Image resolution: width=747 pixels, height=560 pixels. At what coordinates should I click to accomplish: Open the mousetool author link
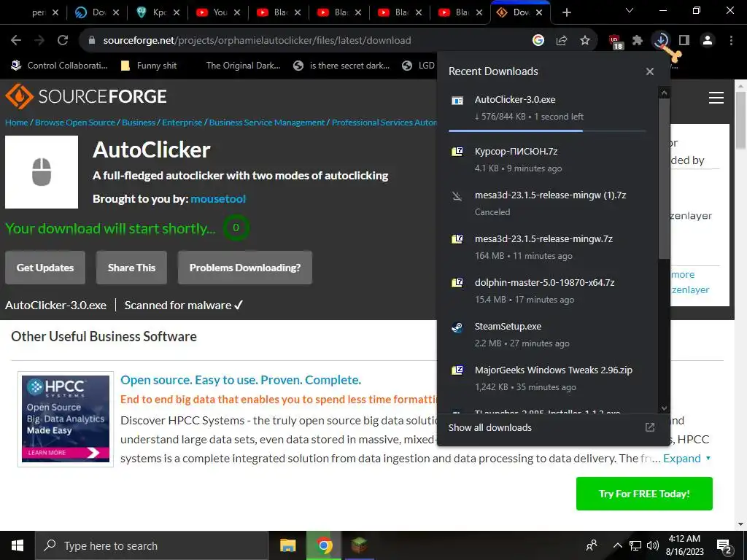click(218, 199)
